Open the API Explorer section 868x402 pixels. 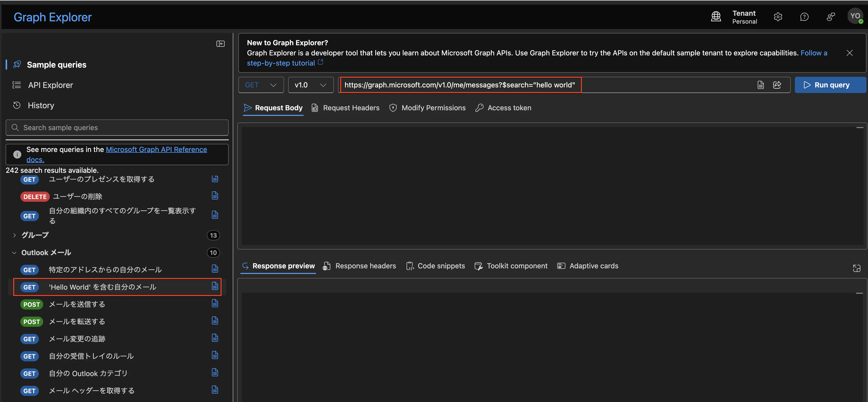click(x=43, y=85)
